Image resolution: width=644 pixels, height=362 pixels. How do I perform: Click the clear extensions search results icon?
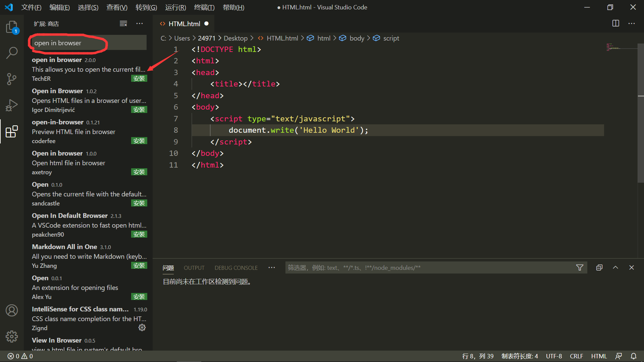tap(123, 23)
